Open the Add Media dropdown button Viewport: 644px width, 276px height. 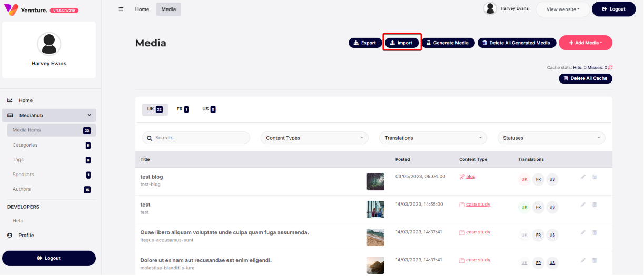tap(586, 43)
